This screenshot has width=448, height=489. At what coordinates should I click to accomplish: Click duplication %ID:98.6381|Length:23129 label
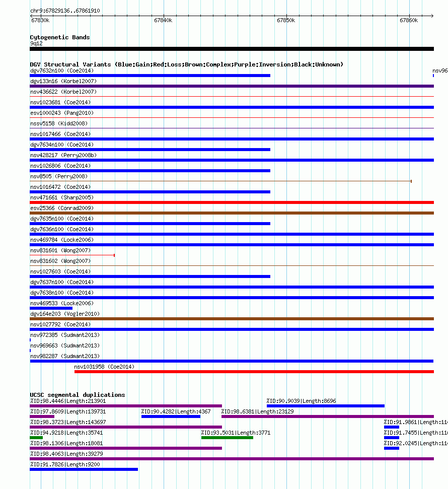click(258, 412)
